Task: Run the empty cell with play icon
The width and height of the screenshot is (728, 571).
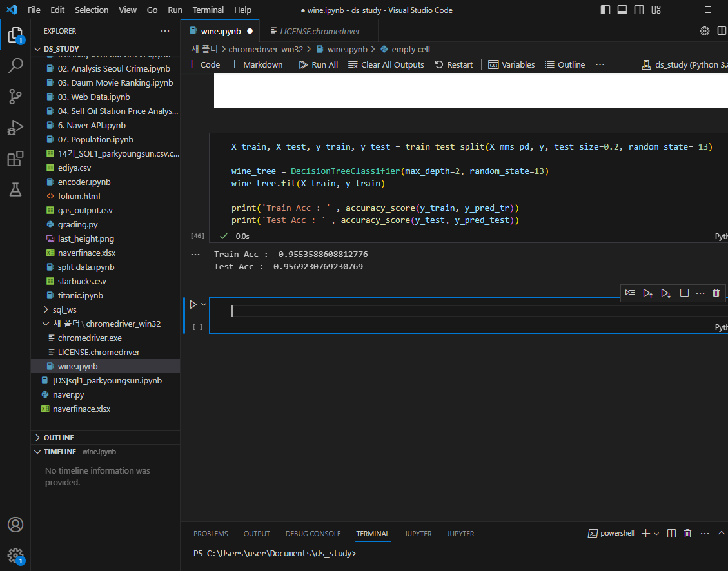Action: click(x=193, y=305)
